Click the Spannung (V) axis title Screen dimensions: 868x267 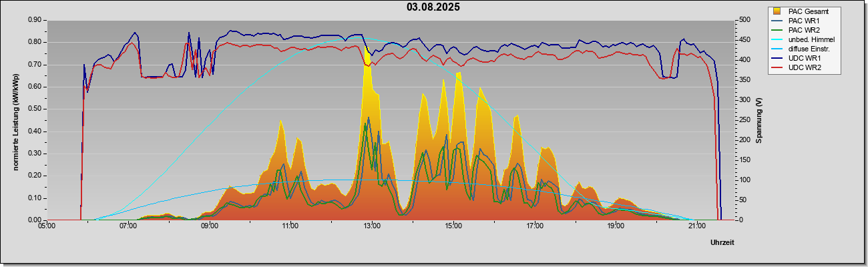(x=759, y=121)
